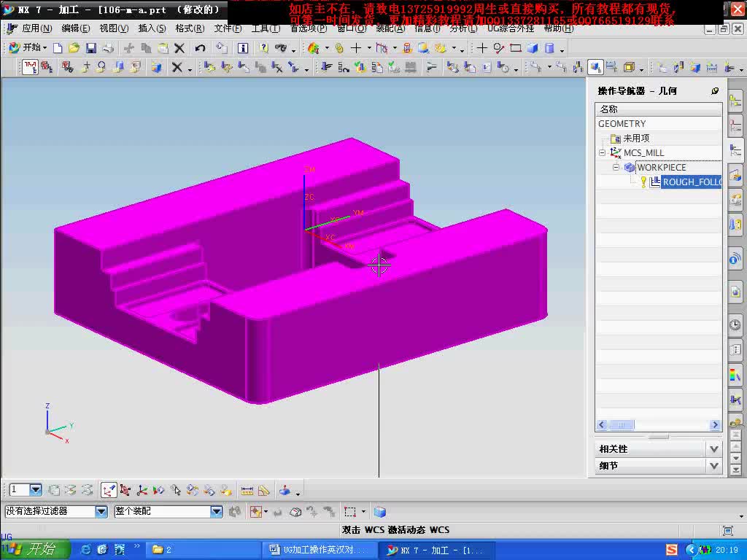This screenshot has width=747, height=560.
Task: Open the 应用(N) menu
Action: pos(36,28)
